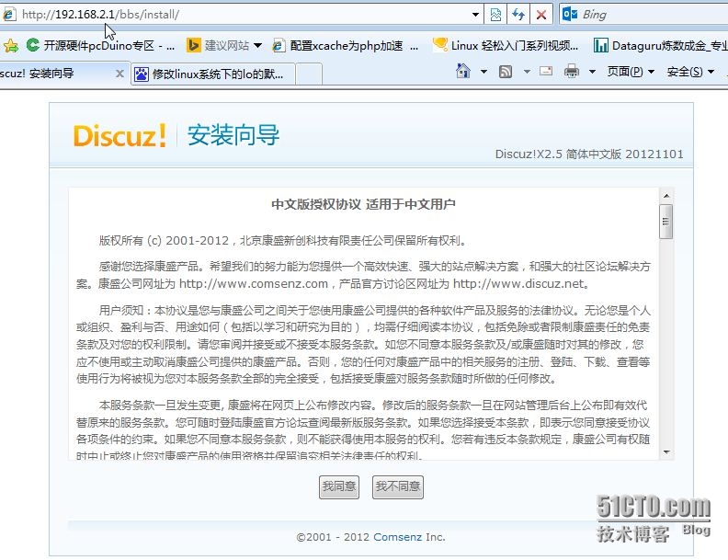This screenshot has width=728, height=560.
Task: Click the 我同意 button
Action: 339,486
